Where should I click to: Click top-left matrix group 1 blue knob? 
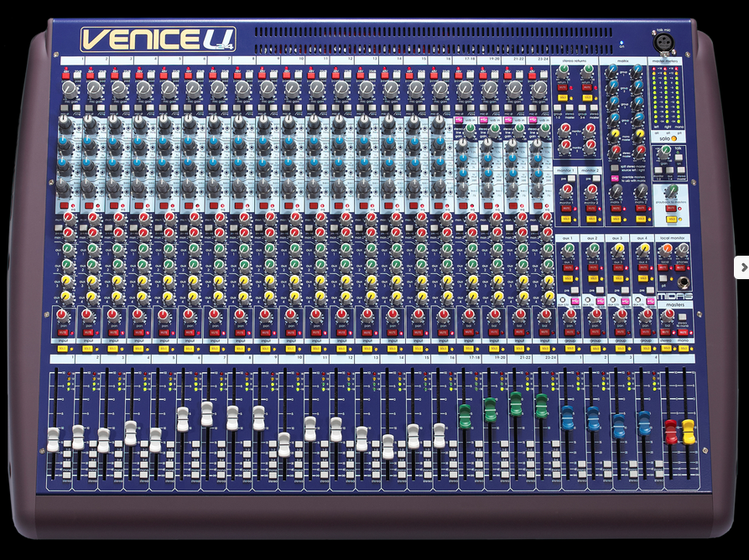pyautogui.click(x=611, y=71)
